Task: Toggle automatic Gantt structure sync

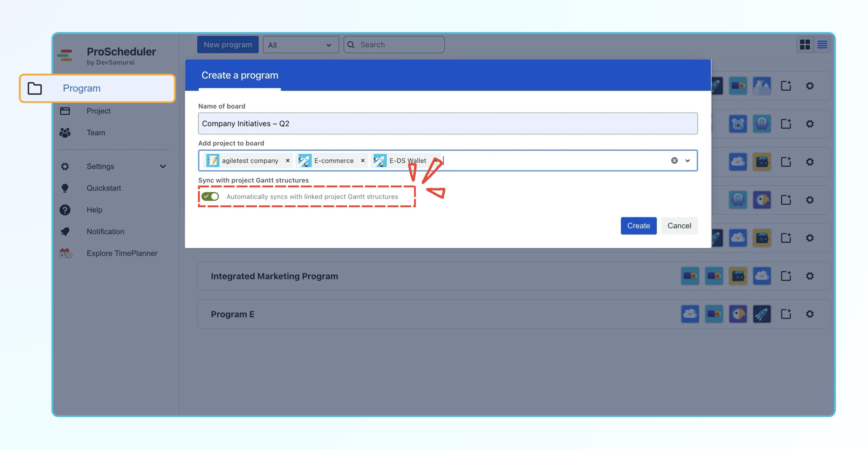Action: click(x=210, y=196)
